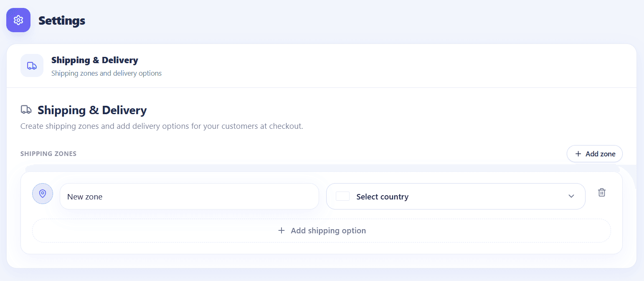644x281 pixels.
Task: Open the Select country dropdown
Action: click(x=456, y=196)
